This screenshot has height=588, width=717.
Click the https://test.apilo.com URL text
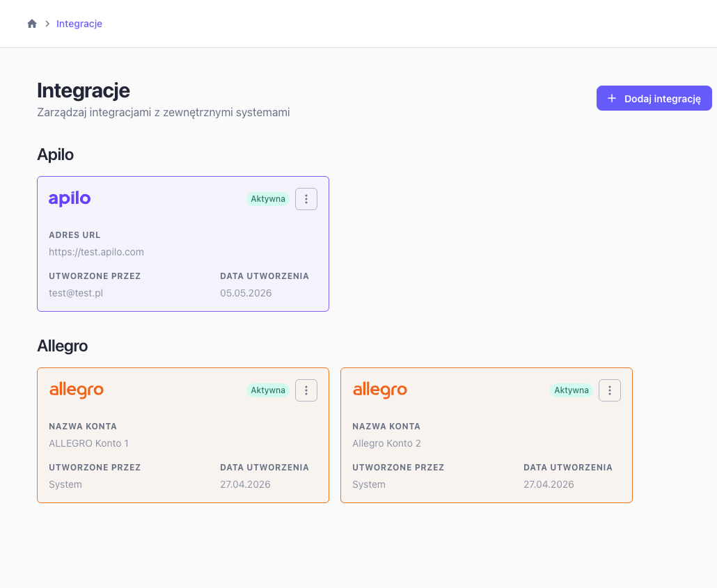coord(97,252)
